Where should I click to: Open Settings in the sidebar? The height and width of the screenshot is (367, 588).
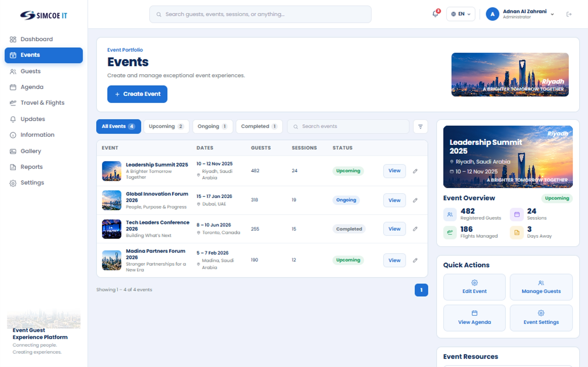click(x=44, y=182)
